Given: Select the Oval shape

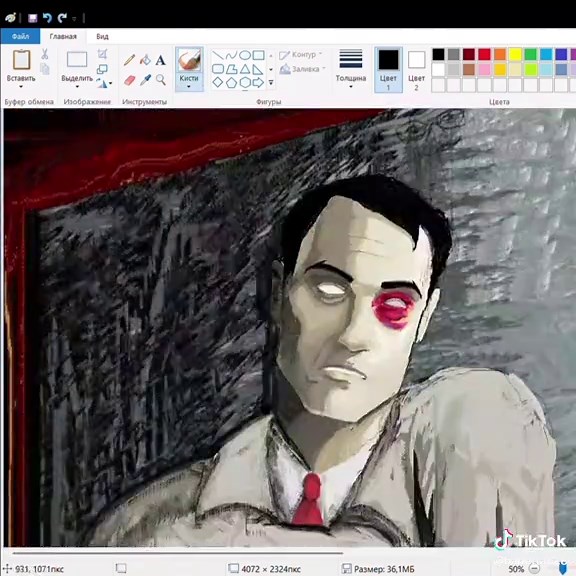Looking at the screenshot, I should pos(245,55).
